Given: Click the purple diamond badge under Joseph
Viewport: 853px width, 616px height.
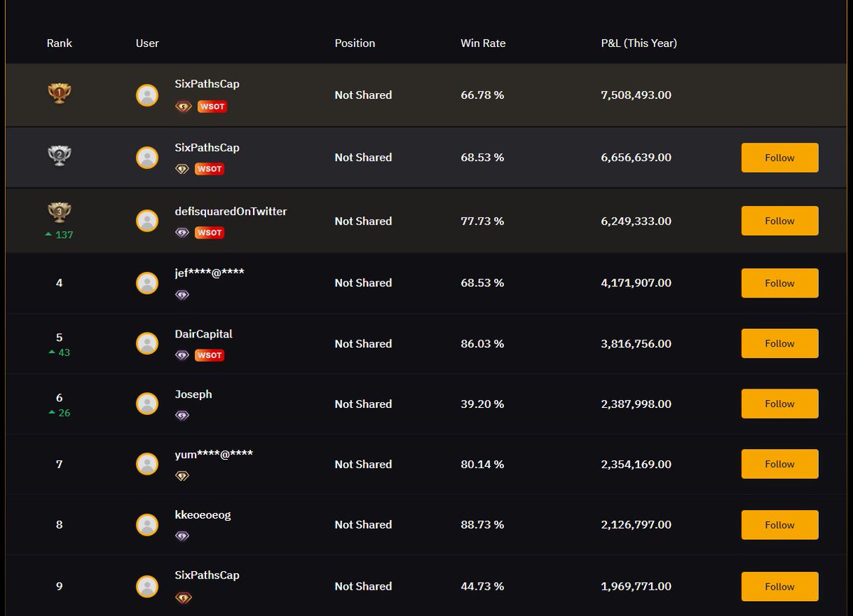Looking at the screenshot, I should (182, 415).
